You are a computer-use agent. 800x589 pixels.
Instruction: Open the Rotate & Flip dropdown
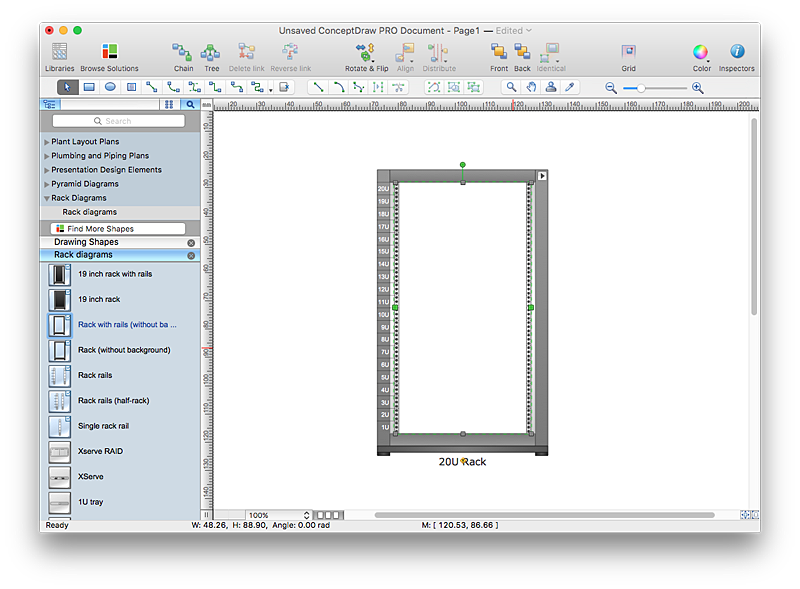tap(366, 52)
